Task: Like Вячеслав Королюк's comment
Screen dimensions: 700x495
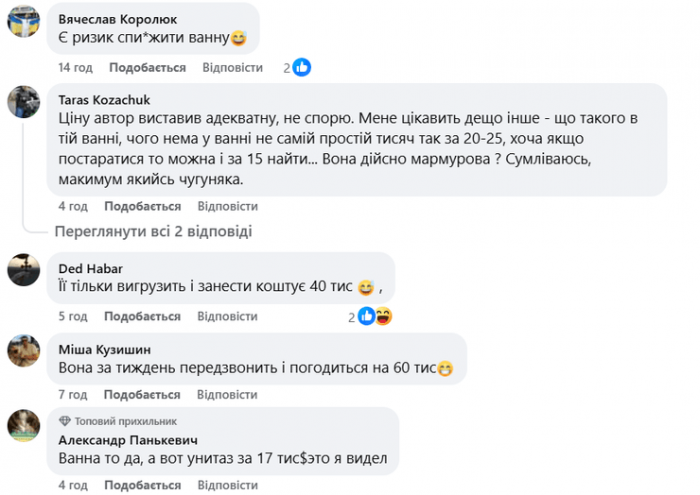Action: click(146, 68)
